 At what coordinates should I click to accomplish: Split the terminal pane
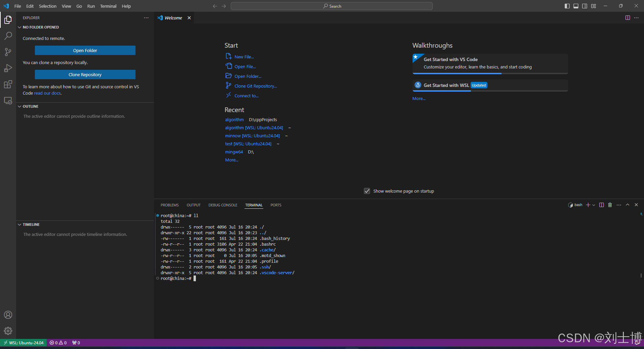point(601,205)
